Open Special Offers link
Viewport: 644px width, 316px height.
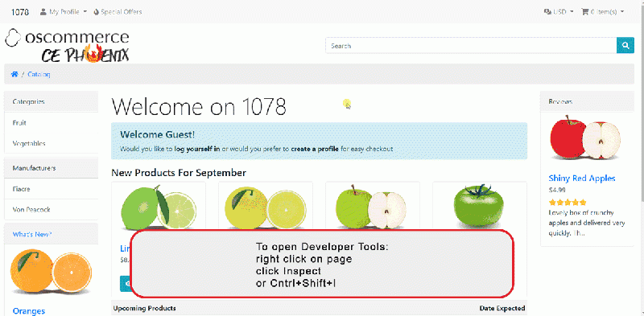tap(118, 12)
